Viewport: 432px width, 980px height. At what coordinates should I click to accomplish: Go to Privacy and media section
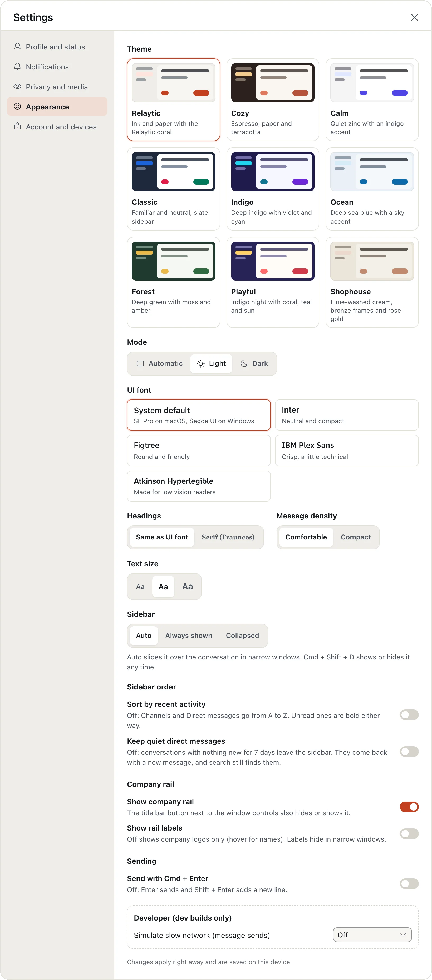coord(57,87)
